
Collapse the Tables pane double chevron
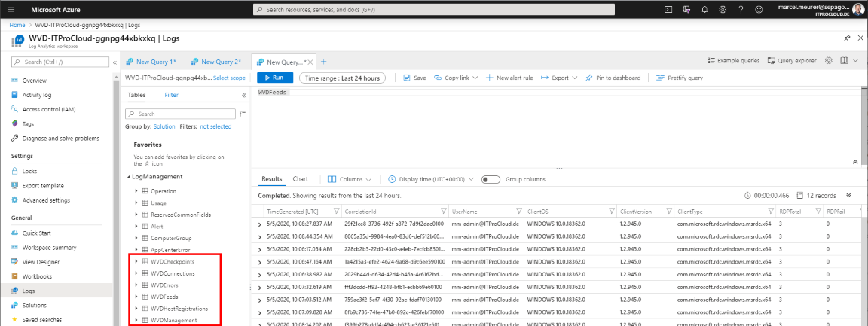click(244, 95)
